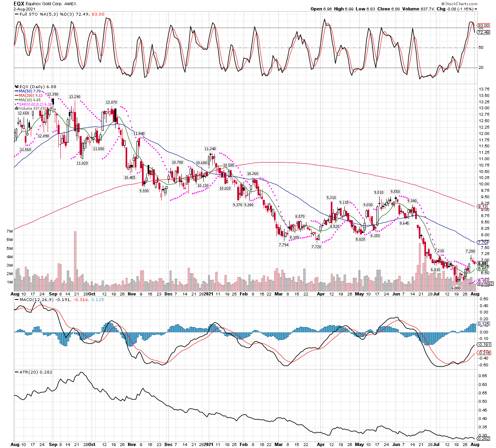The image size is (496, 448).
Task: Click the 7.200 price annotation
Action: coord(470,251)
